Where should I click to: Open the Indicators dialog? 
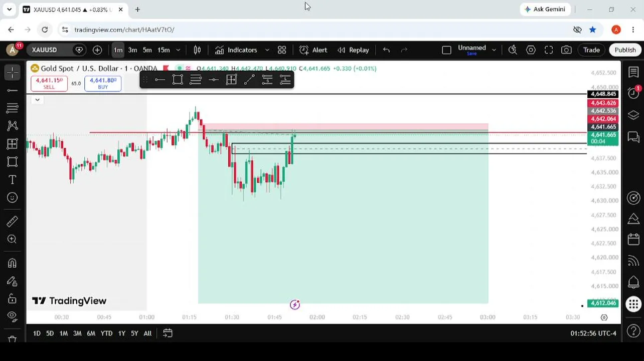236,50
